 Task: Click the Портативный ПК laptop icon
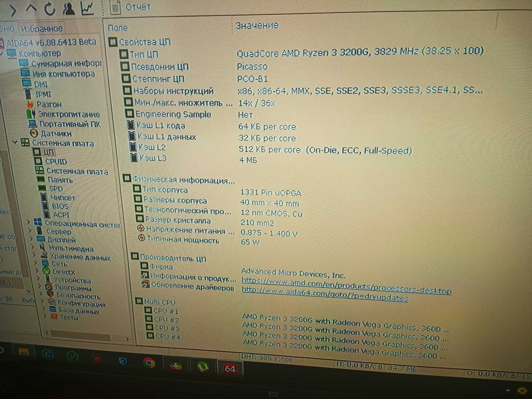click(x=33, y=124)
